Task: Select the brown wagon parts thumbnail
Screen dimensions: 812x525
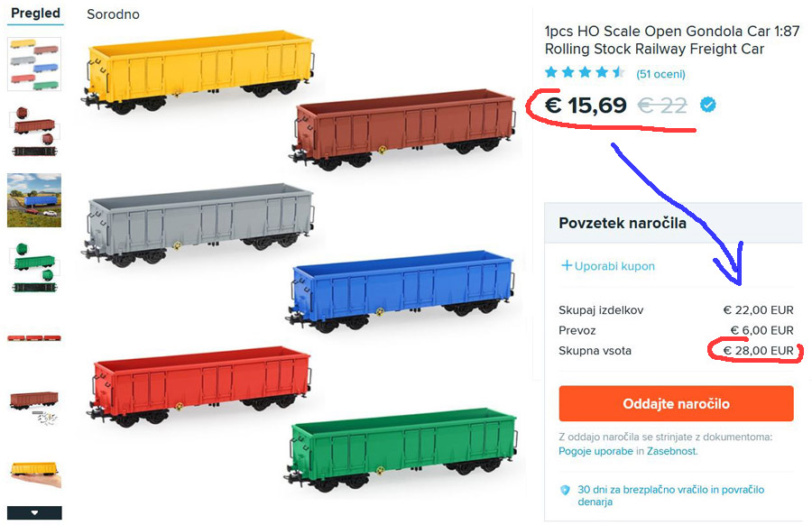Action: click(x=34, y=133)
